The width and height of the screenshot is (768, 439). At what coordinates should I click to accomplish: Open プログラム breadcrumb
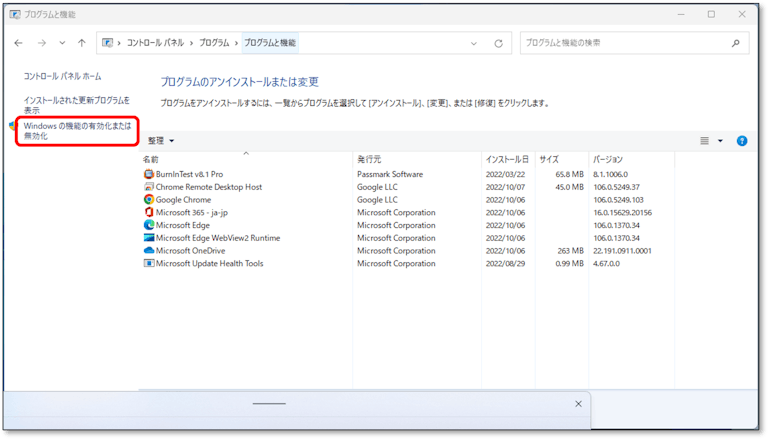click(214, 43)
